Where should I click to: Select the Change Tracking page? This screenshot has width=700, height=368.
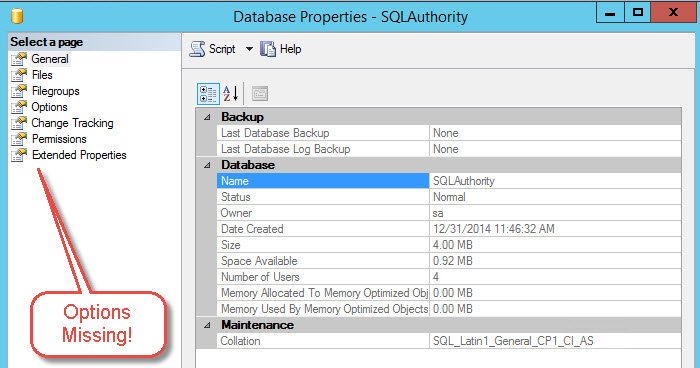[72, 123]
